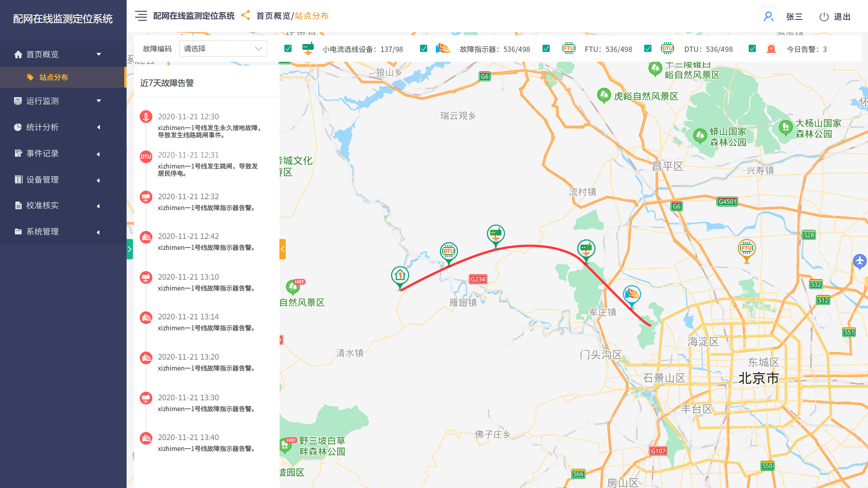Uncheck the 小电流选线设备 checkbox
Screen dimensions: 868x488
click(288, 49)
